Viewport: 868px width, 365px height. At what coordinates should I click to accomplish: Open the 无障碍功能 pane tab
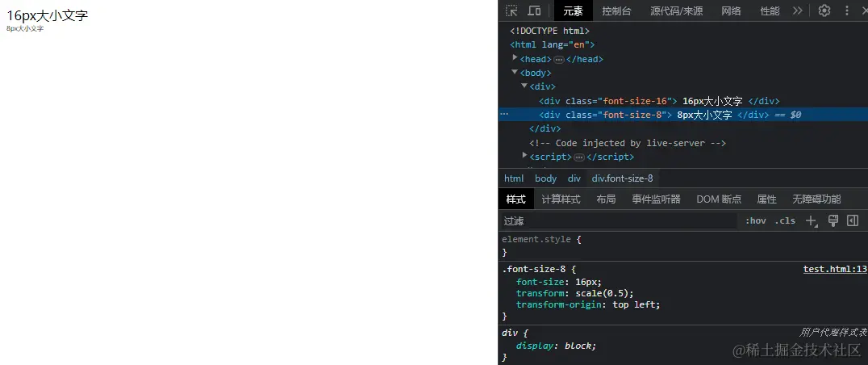816,199
